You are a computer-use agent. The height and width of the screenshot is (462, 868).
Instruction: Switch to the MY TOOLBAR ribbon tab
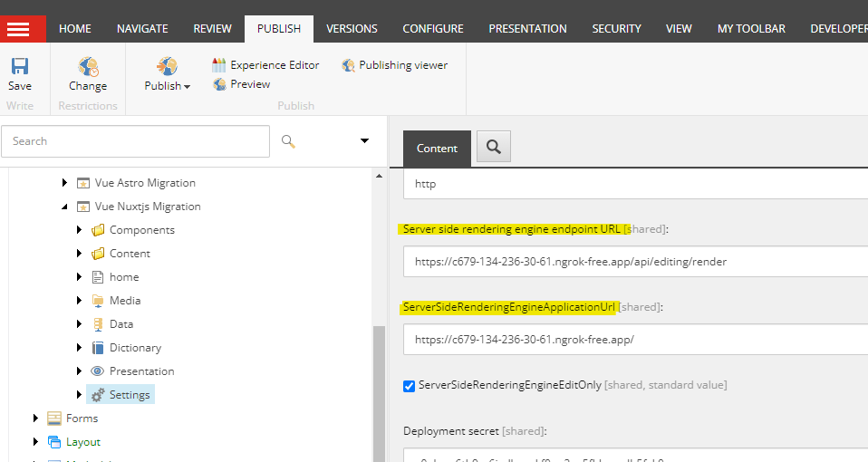click(x=751, y=29)
